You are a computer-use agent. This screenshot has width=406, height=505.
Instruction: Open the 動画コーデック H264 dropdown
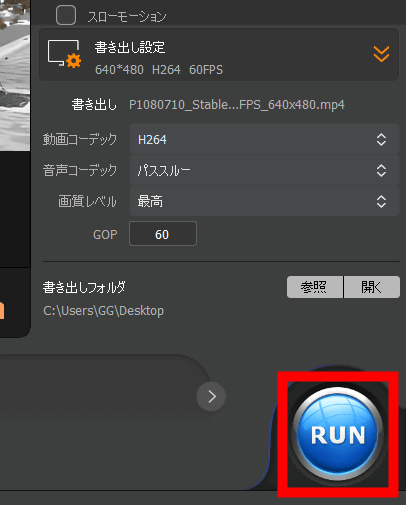pyautogui.click(x=264, y=140)
